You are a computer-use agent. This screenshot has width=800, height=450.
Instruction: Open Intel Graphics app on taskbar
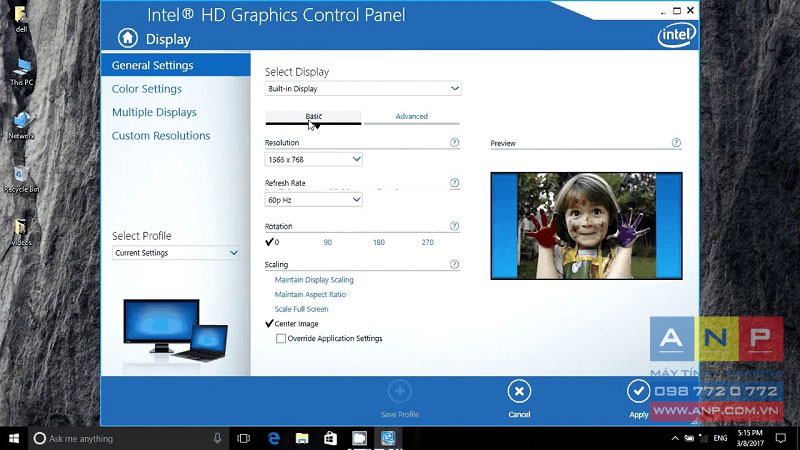(x=388, y=438)
